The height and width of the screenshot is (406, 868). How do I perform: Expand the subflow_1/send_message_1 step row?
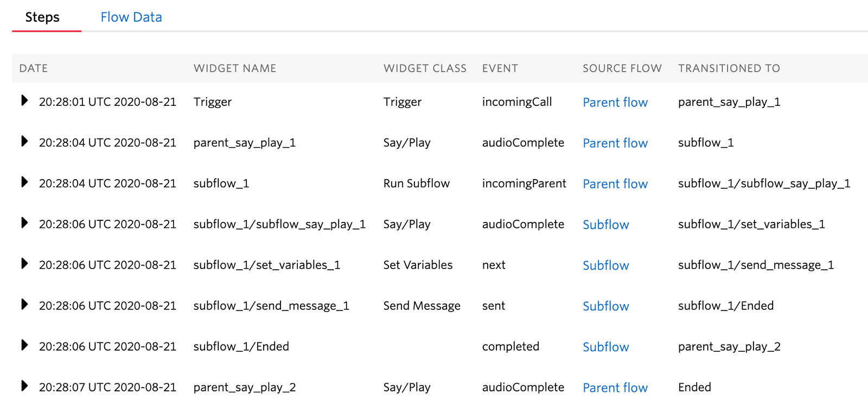click(x=24, y=304)
